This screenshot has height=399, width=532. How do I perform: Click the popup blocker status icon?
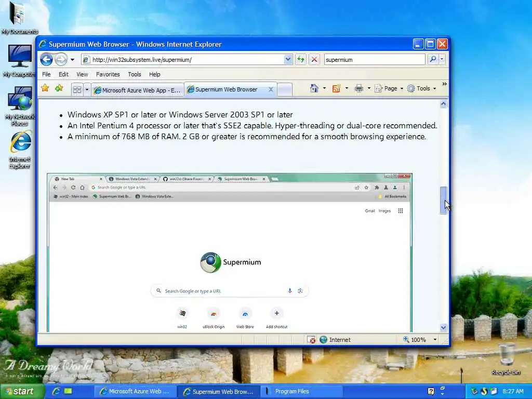point(311,340)
